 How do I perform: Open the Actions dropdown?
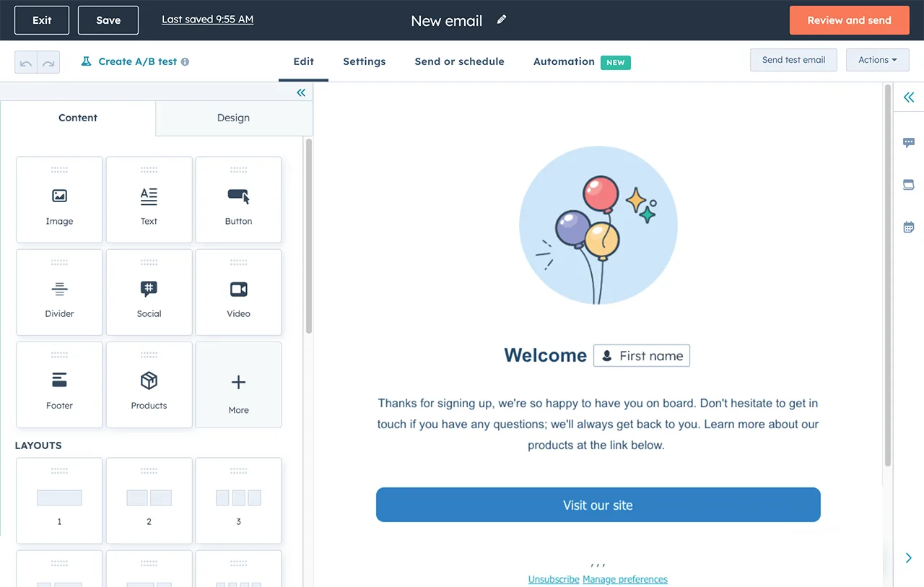(877, 60)
